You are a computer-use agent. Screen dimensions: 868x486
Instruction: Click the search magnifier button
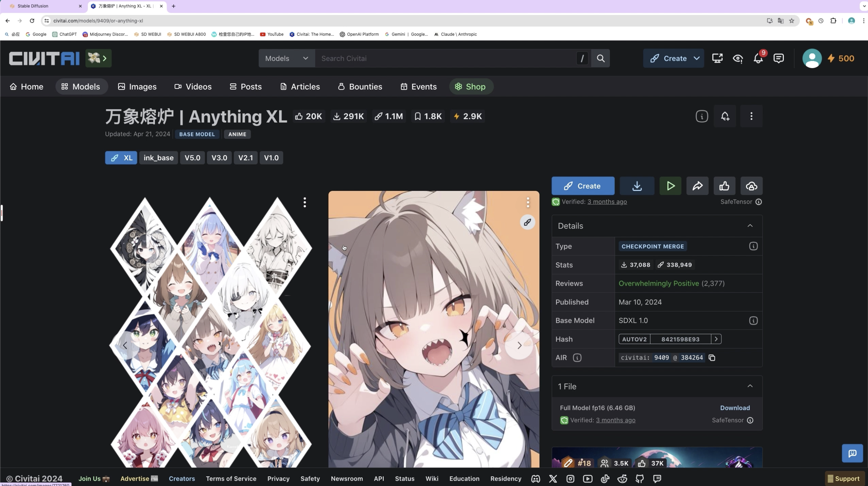pos(601,58)
